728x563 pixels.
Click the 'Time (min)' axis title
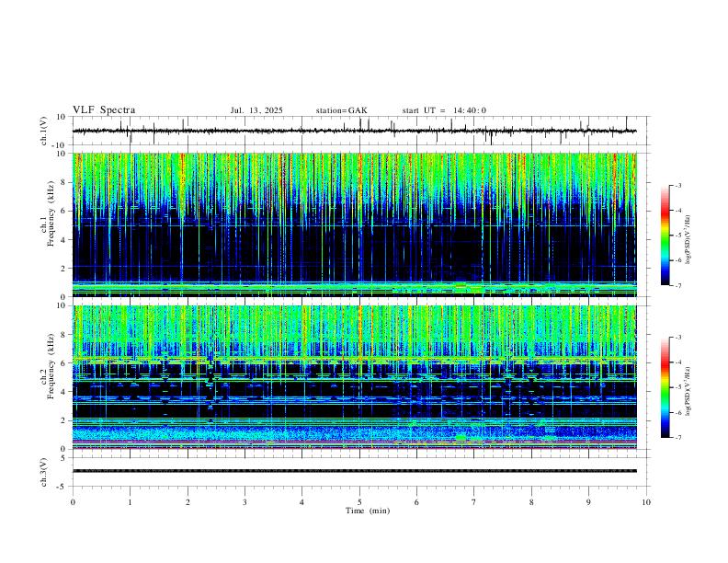pyautogui.click(x=368, y=511)
